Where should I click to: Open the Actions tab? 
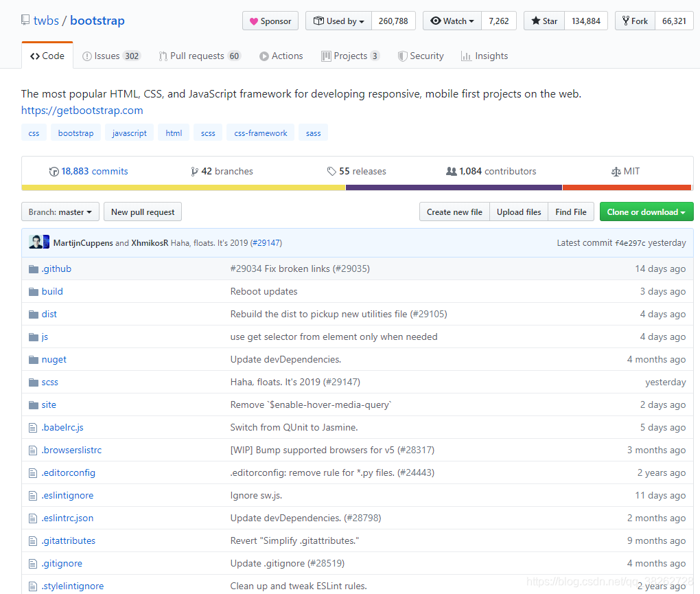[x=281, y=56]
